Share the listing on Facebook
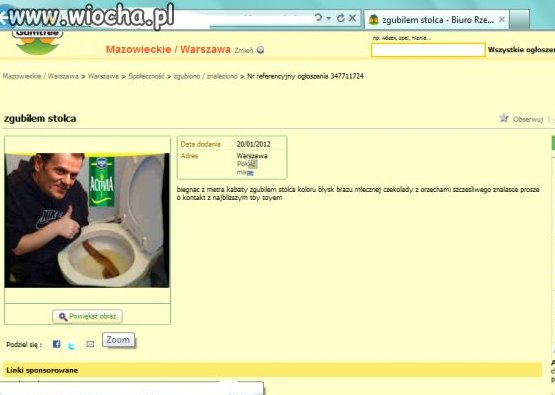This screenshot has height=395, width=555. (x=57, y=344)
